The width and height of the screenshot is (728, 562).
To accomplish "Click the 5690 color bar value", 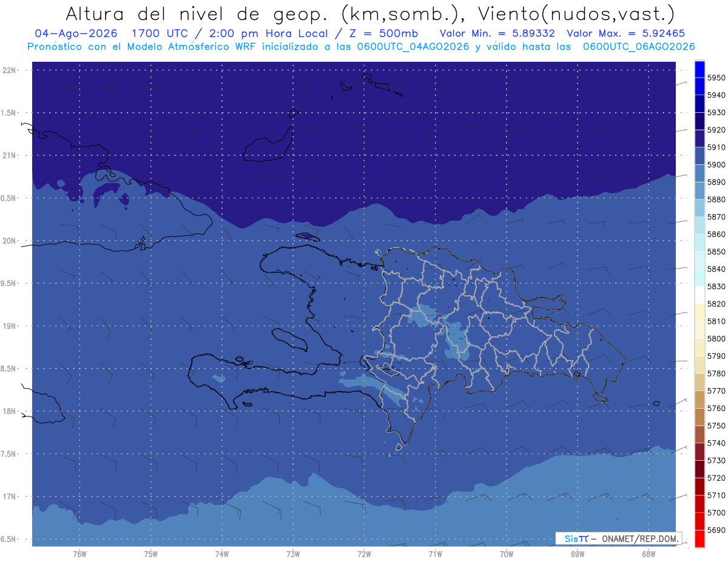I will 716,530.
